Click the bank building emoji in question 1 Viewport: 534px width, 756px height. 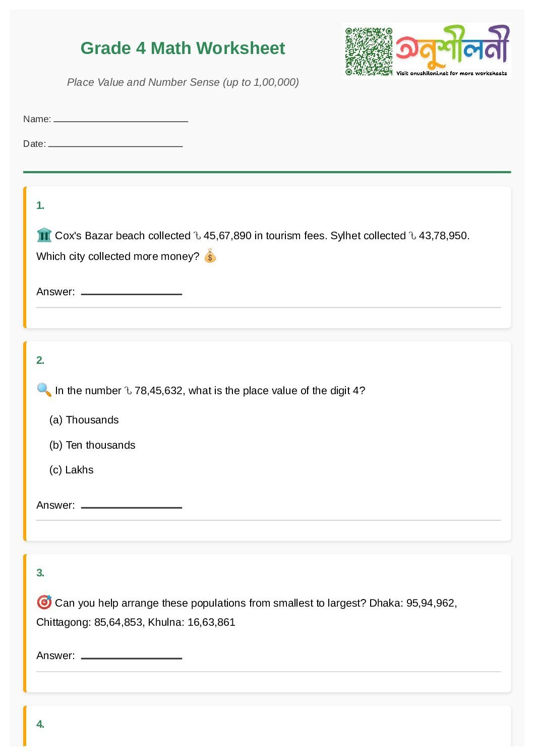44,235
